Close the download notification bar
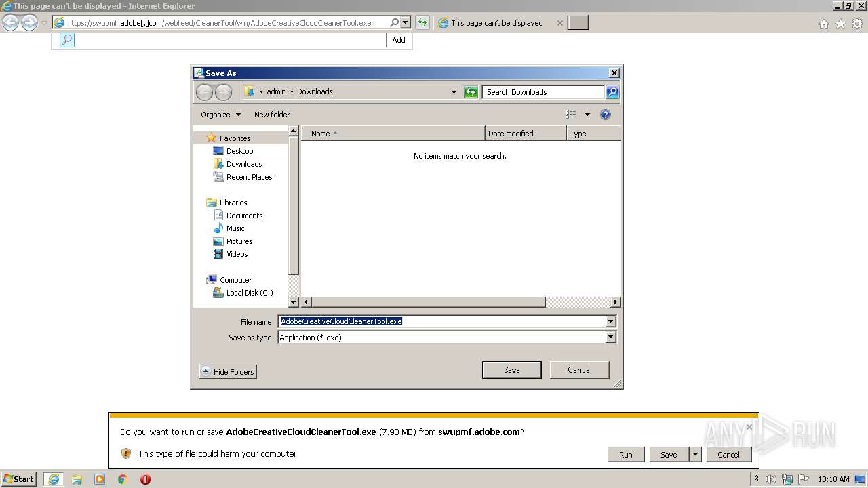This screenshot has width=868, height=488. coord(749,427)
